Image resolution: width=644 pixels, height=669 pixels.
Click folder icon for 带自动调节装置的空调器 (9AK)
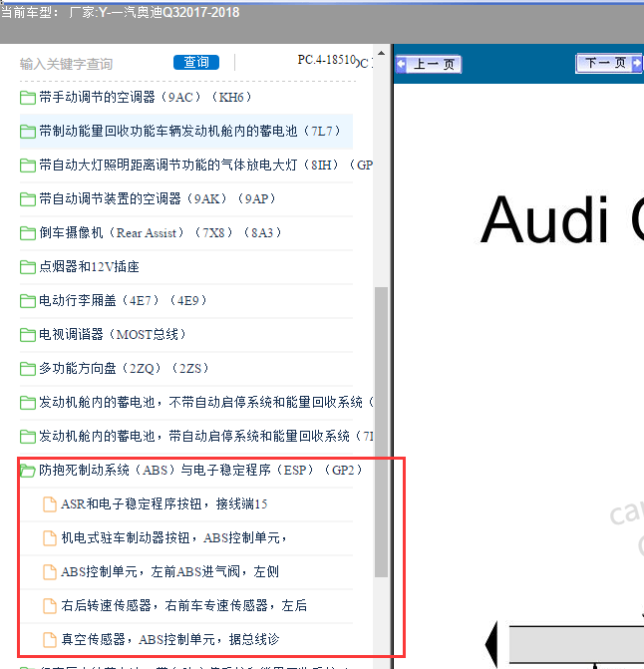(x=28, y=198)
